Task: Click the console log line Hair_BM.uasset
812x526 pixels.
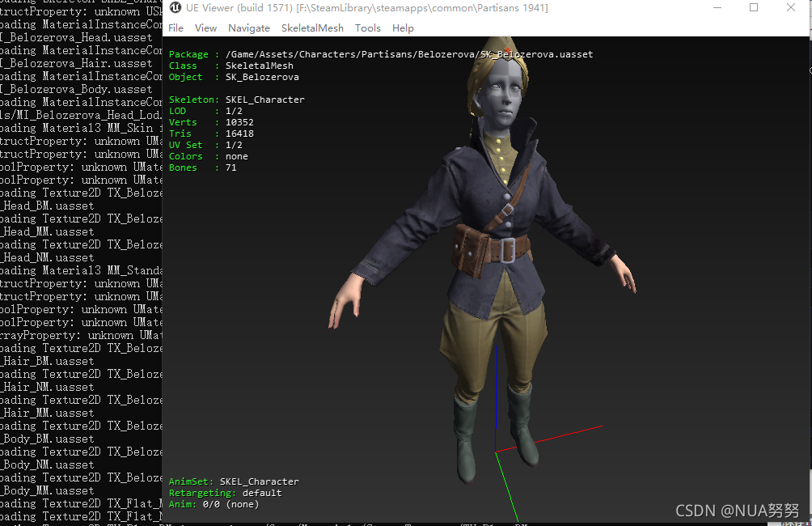Action: pos(47,361)
